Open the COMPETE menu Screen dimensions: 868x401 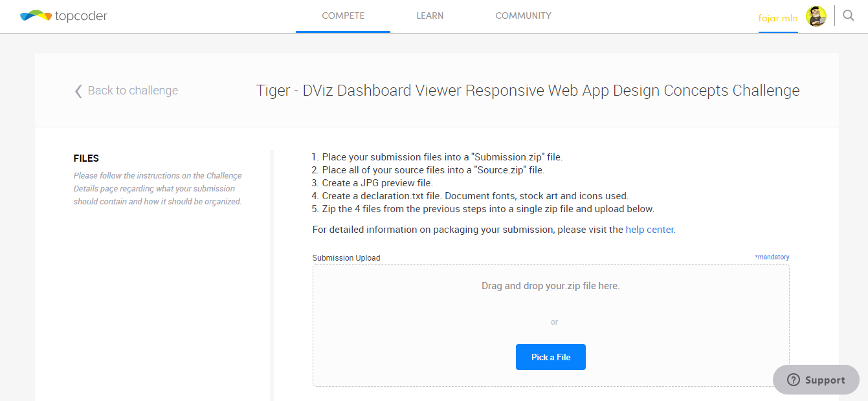[x=343, y=16]
